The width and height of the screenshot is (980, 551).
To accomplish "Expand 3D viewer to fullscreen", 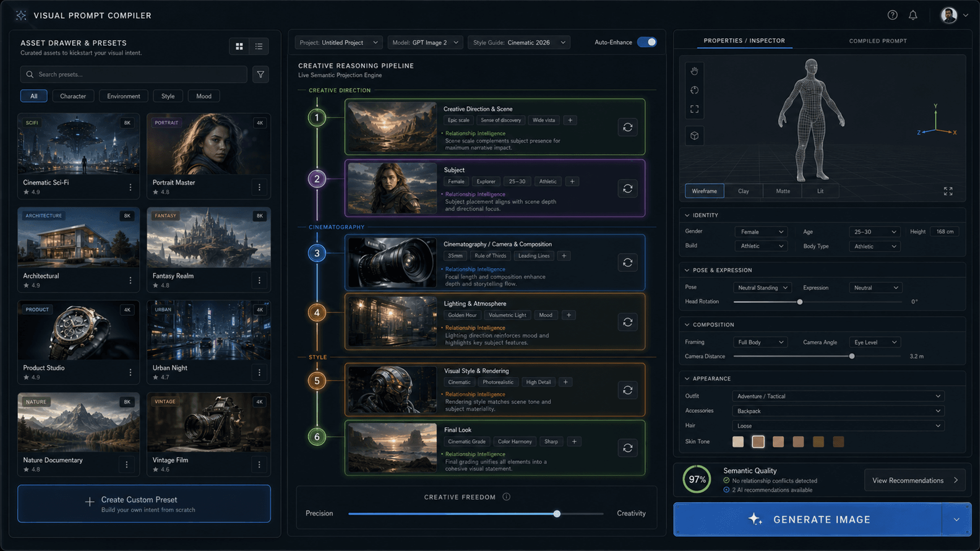I will point(948,191).
